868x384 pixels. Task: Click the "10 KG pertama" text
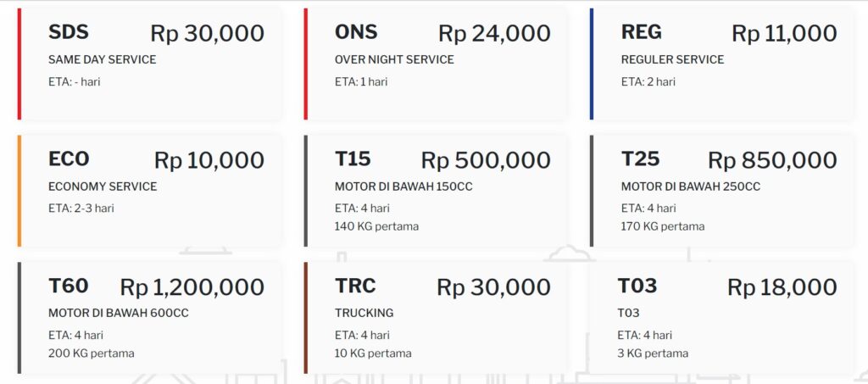(x=373, y=353)
